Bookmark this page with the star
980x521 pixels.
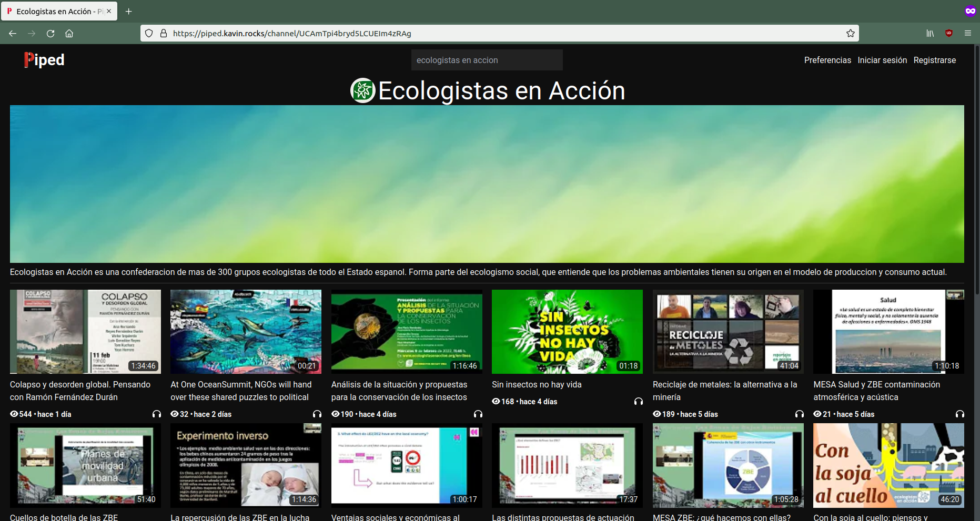coord(850,33)
